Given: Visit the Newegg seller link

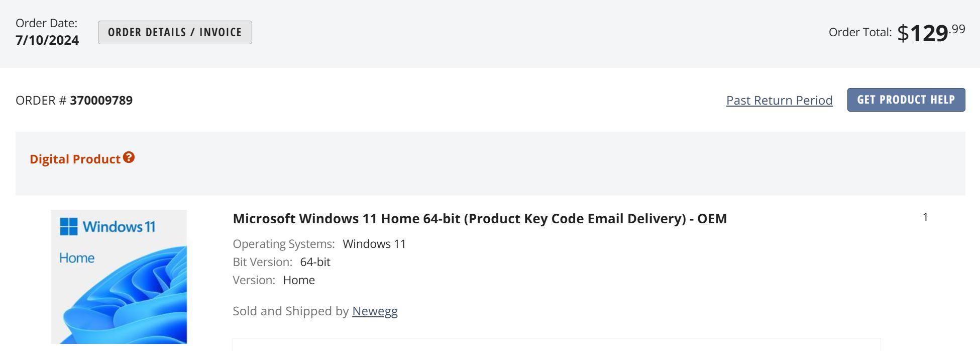Looking at the screenshot, I should tap(375, 311).
